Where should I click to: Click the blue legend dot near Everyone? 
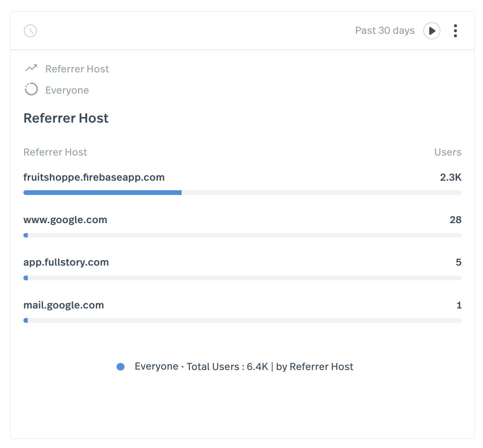point(120,367)
